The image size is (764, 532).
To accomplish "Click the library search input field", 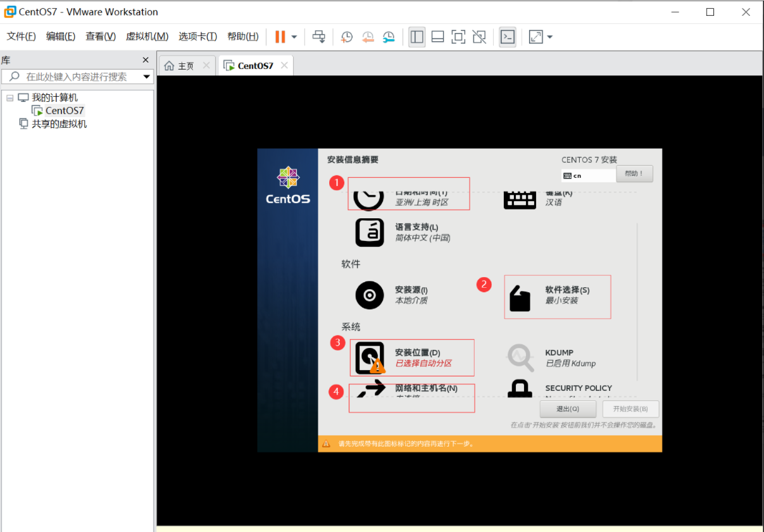I will pyautogui.click(x=77, y=77).
